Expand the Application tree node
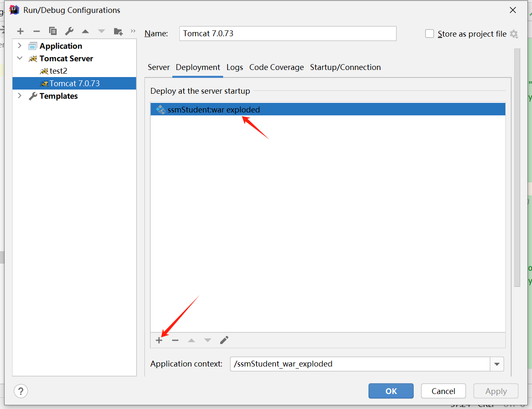The image size is (532, 409). (x=20, y=46)
